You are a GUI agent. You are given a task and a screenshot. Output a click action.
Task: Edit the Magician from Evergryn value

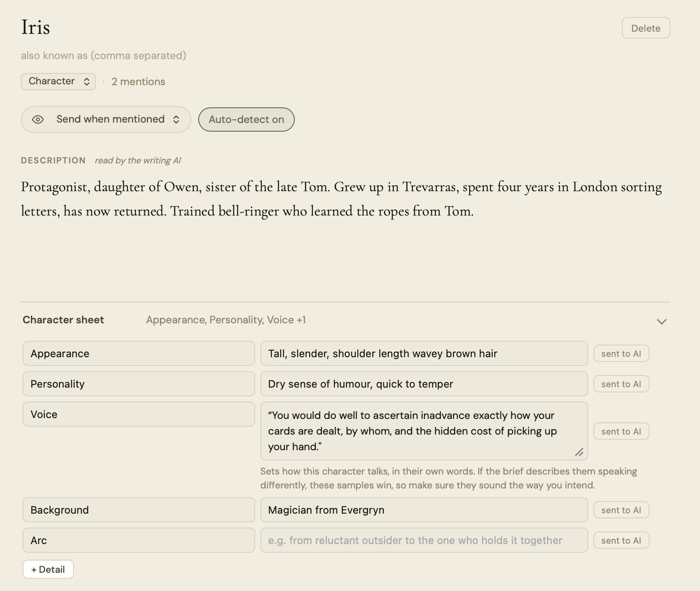click(424, 510)
